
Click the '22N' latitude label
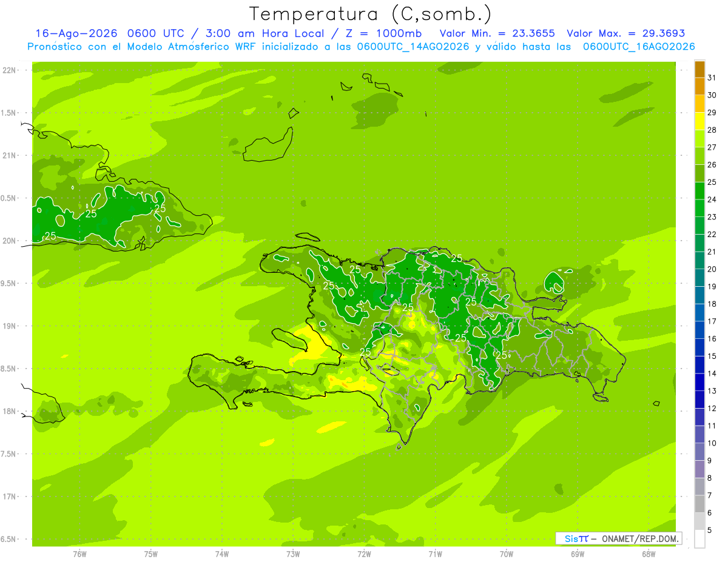click(x=10, y=70)
